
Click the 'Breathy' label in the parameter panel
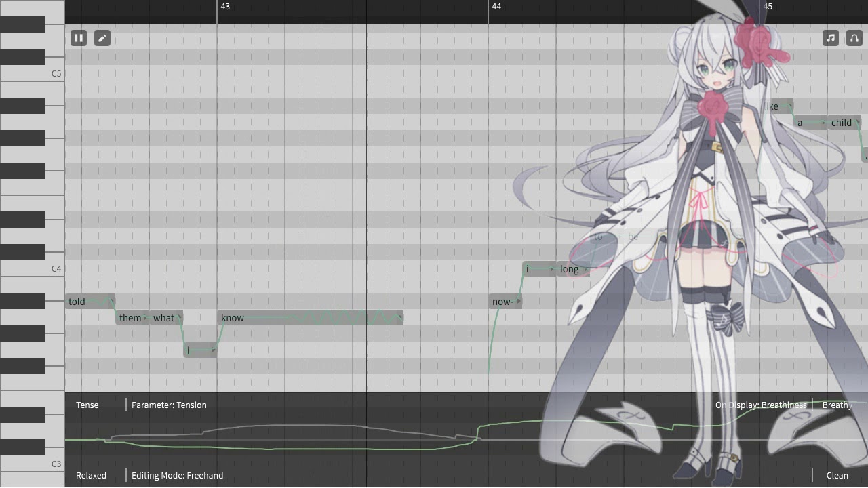pyautogui.click(x=837, y=405)
